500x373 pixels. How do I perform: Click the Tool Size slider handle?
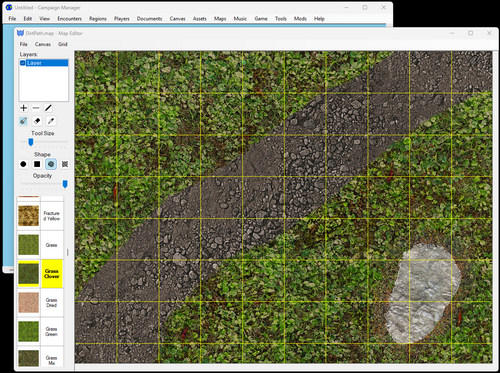tap(31, 142)
